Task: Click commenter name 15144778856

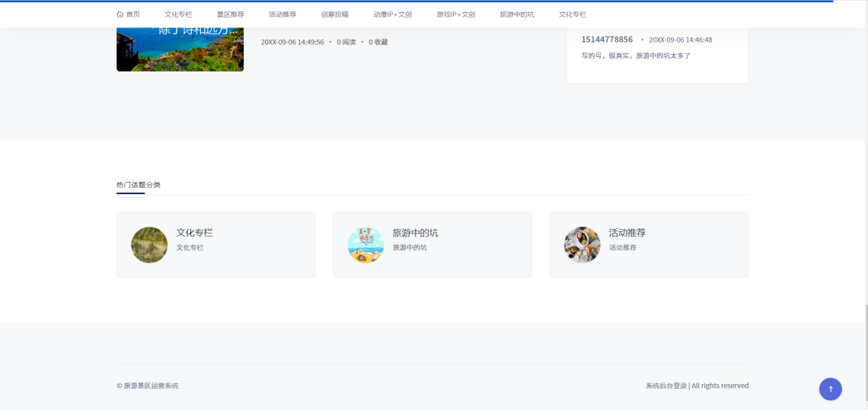Action: pos(607,40)
